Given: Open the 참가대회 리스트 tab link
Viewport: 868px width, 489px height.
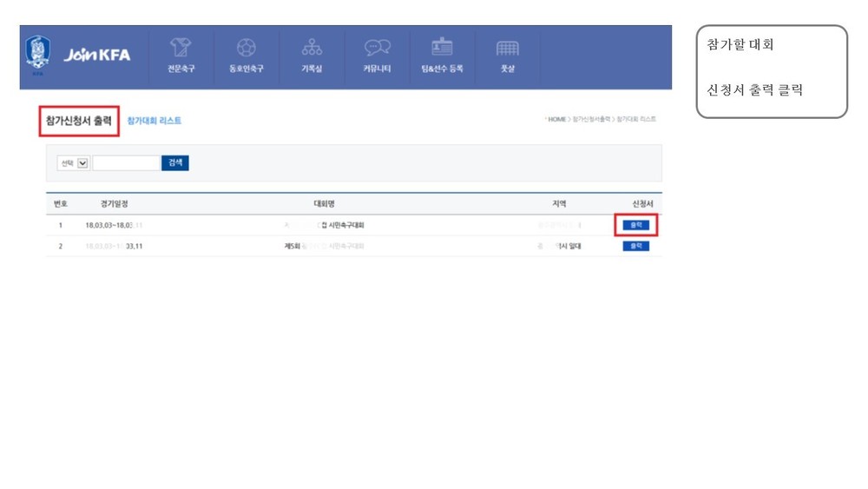Looking at the screenshot, I should coord(154,121).
